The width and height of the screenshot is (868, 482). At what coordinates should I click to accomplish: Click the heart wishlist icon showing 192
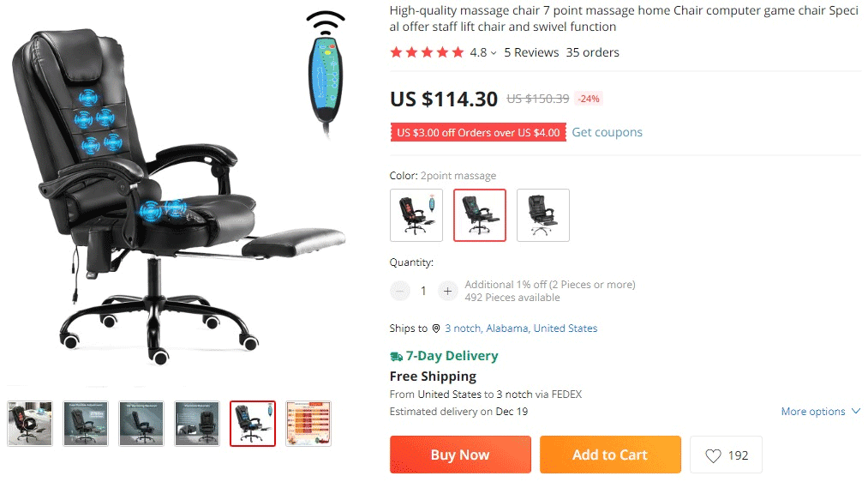[713, 455]
